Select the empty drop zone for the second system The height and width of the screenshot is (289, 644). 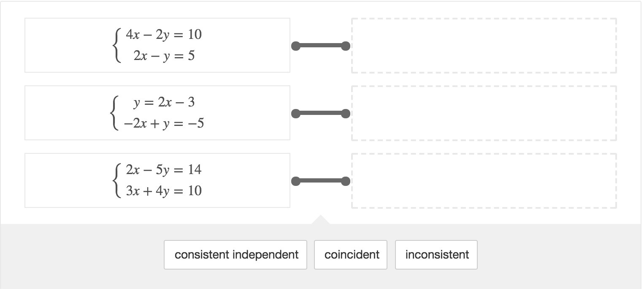(x=484, y=113)
